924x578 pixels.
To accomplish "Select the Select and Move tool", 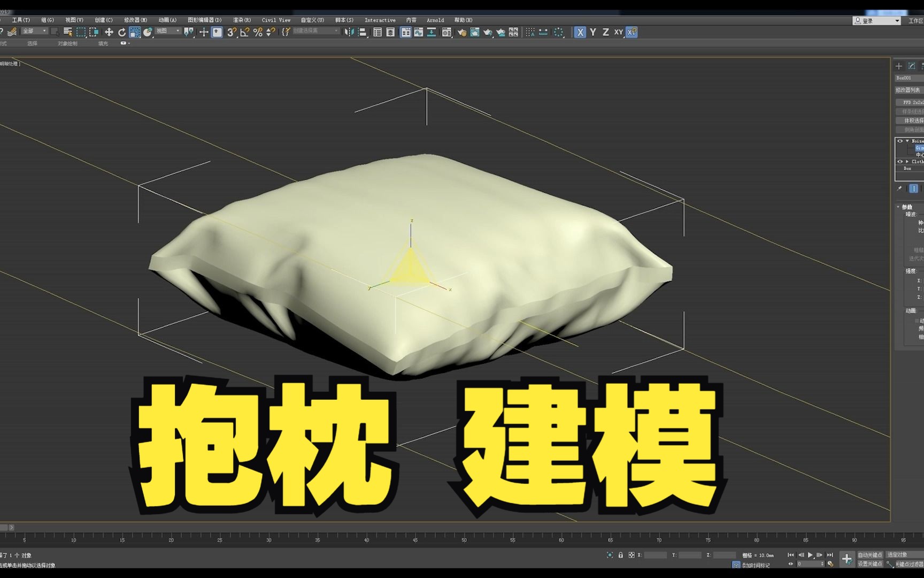I will pyautogui.click(x=109, y=32).
